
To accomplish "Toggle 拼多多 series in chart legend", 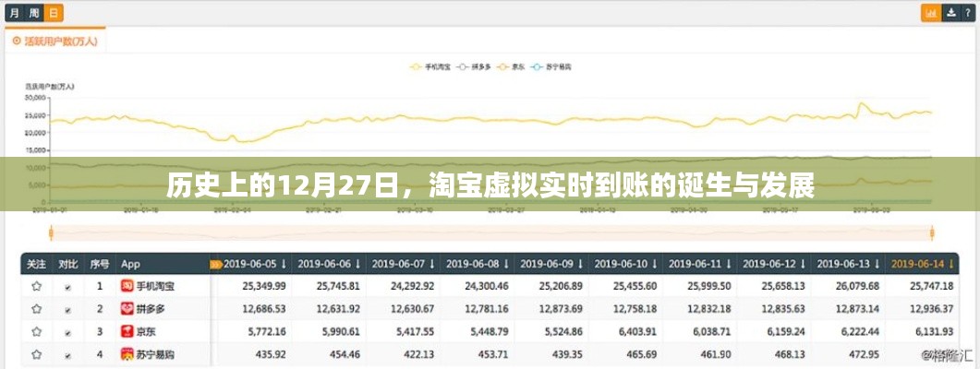I will tap(475, 65).
